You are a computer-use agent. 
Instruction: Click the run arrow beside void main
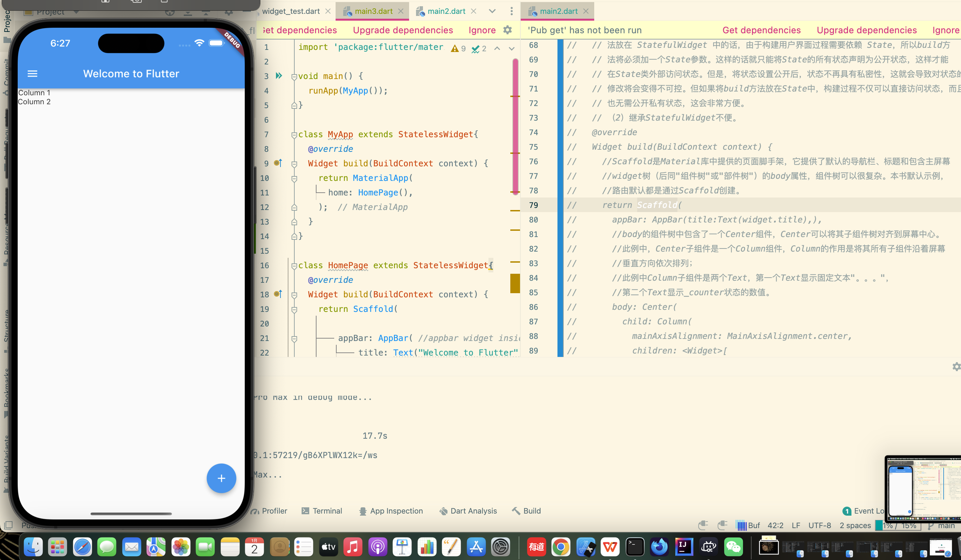pyautogui.click(x=279, y=76)
